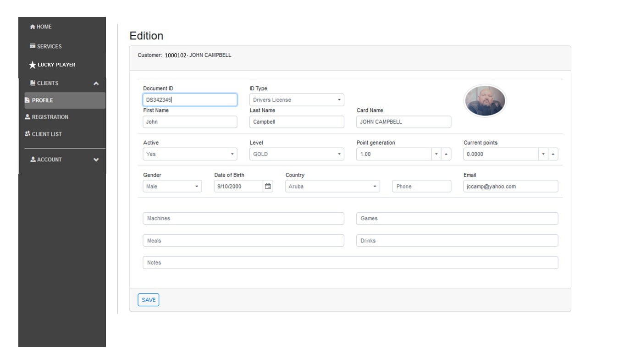Select PROFILE in the sidebar

[x=65, y=100]
